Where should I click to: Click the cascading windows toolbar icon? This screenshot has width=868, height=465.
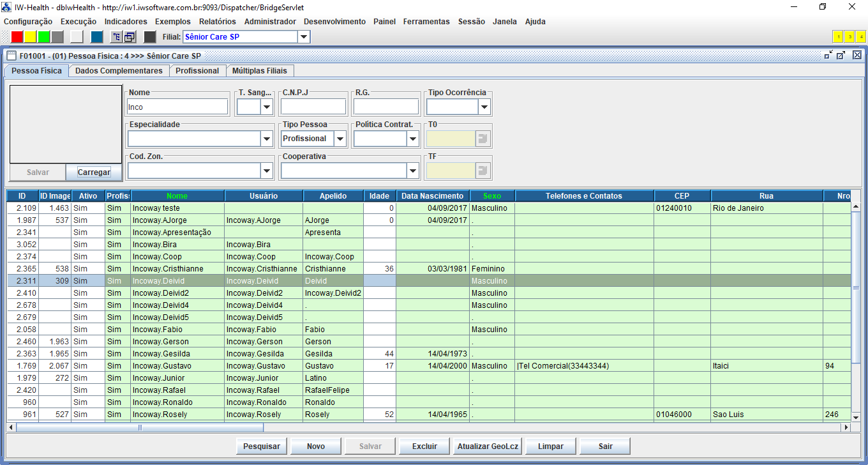[x=130, y=37]
